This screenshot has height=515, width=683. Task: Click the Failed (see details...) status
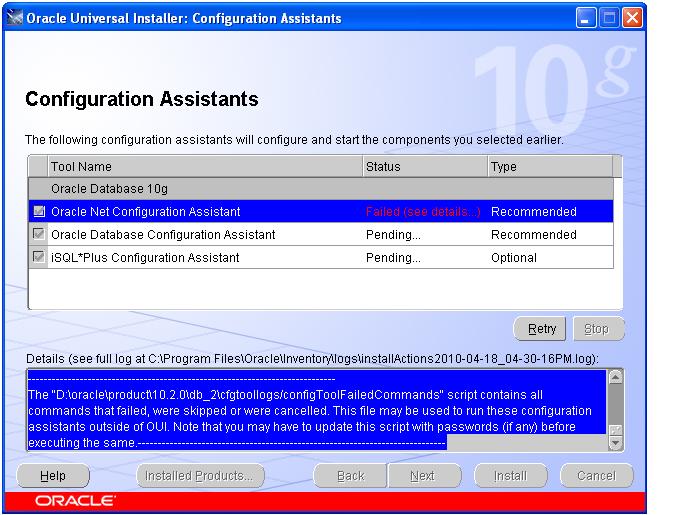pos(423,212)
